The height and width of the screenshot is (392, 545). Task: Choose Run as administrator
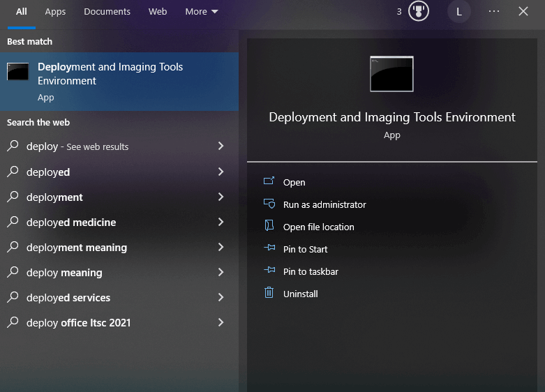point(324,204)
